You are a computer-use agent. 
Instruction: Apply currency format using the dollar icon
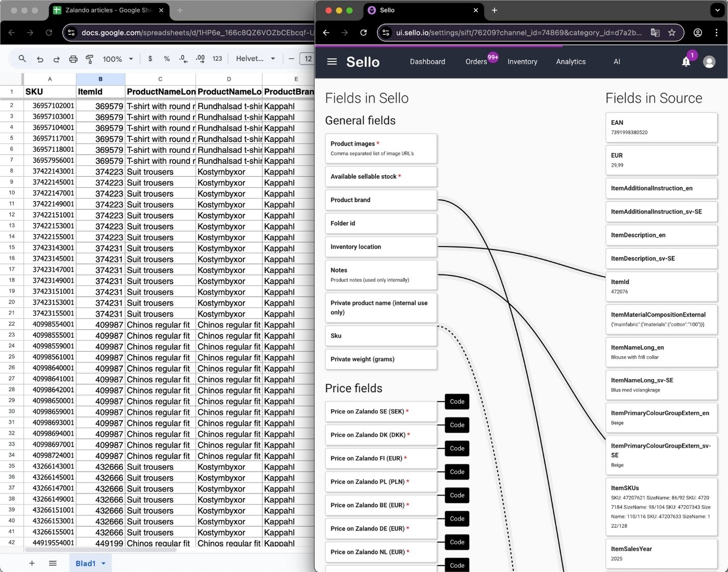(150, 59)
